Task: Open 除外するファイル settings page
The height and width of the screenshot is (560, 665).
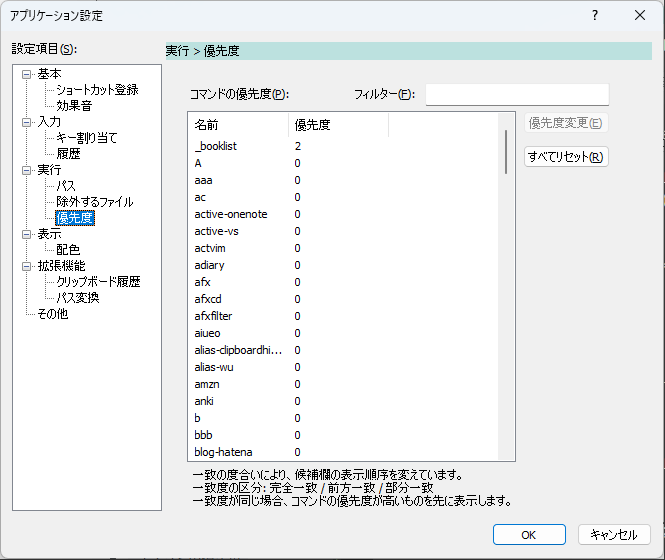Action: [95, 202]
